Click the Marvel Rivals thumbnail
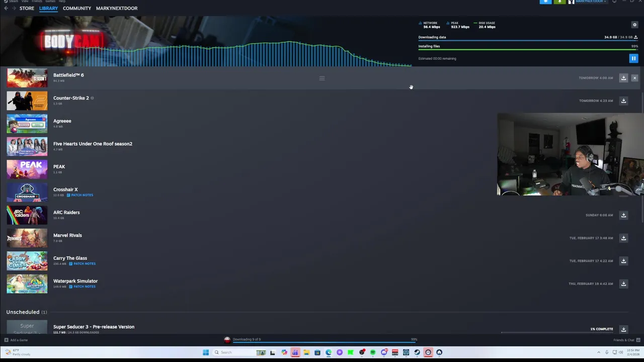 click(x=27, y=238)
